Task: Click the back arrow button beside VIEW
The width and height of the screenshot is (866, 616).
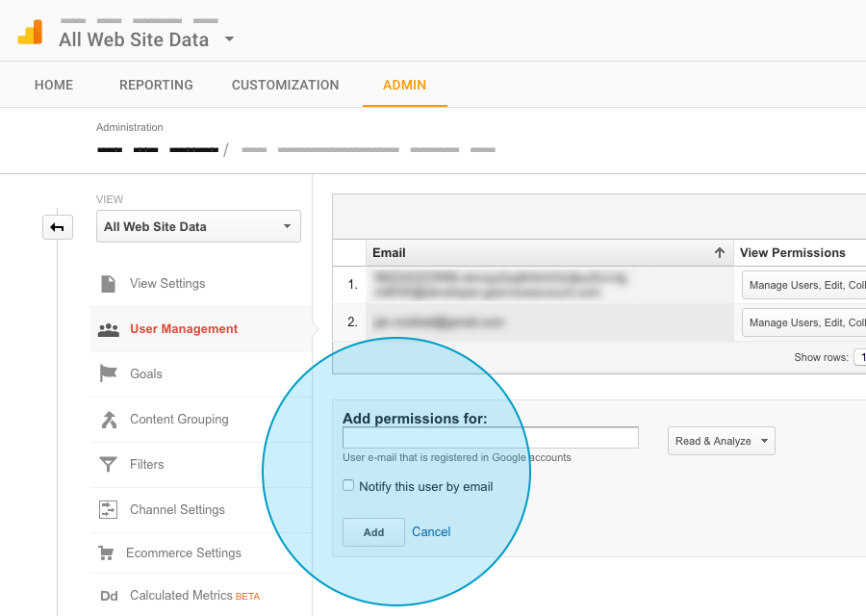Action: click(x=58, y=227)
